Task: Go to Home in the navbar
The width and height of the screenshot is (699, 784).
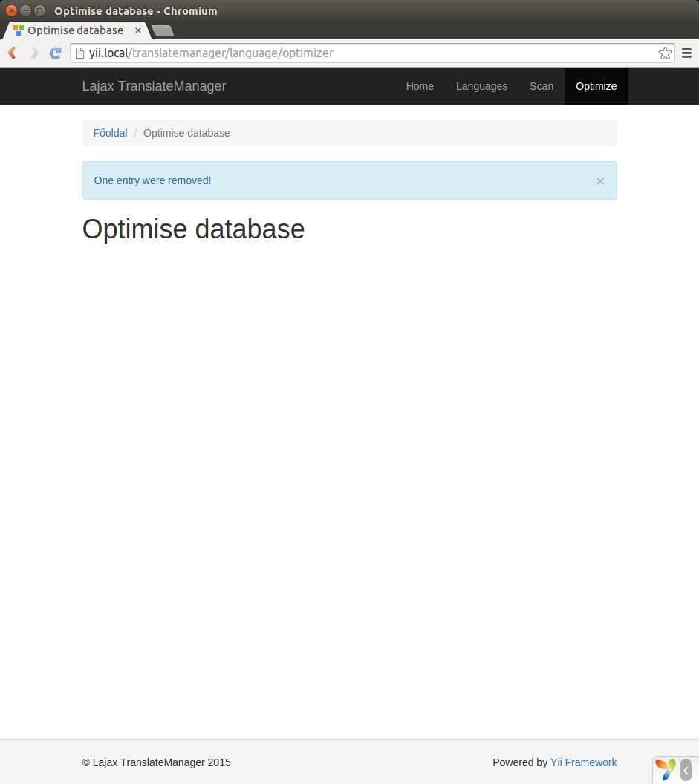Action: click(420, 86)
